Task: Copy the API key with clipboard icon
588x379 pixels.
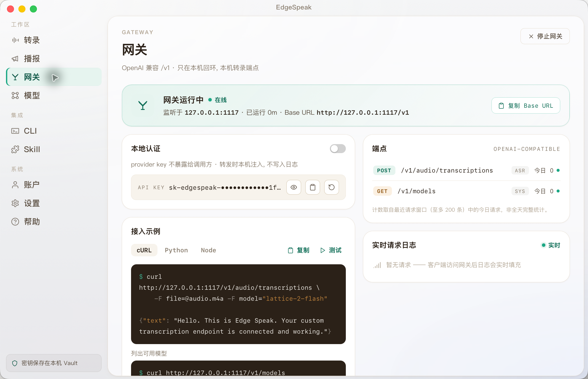Action: click(313, 187)
